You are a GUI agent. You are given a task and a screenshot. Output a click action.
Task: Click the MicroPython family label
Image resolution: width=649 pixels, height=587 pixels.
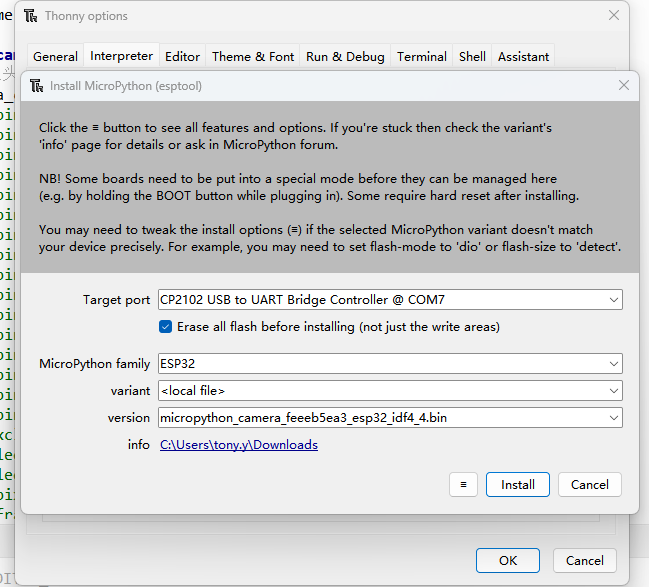coord(94,364)
